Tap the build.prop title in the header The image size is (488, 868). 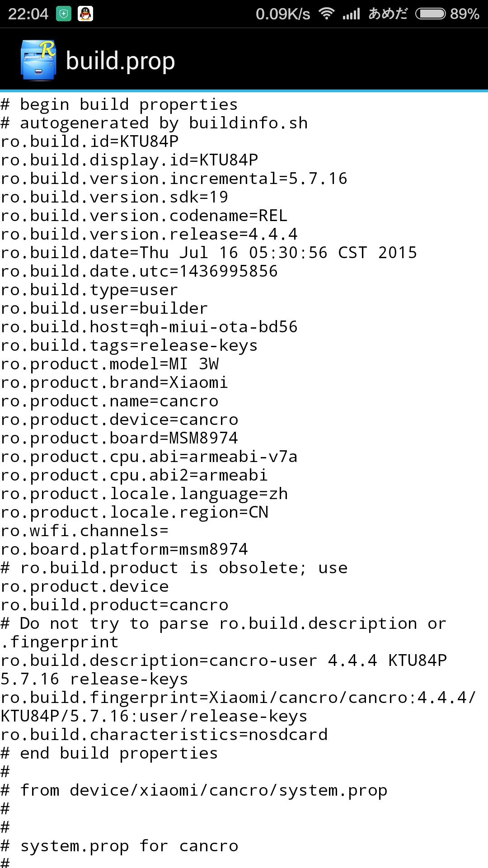tap(119, 59)
